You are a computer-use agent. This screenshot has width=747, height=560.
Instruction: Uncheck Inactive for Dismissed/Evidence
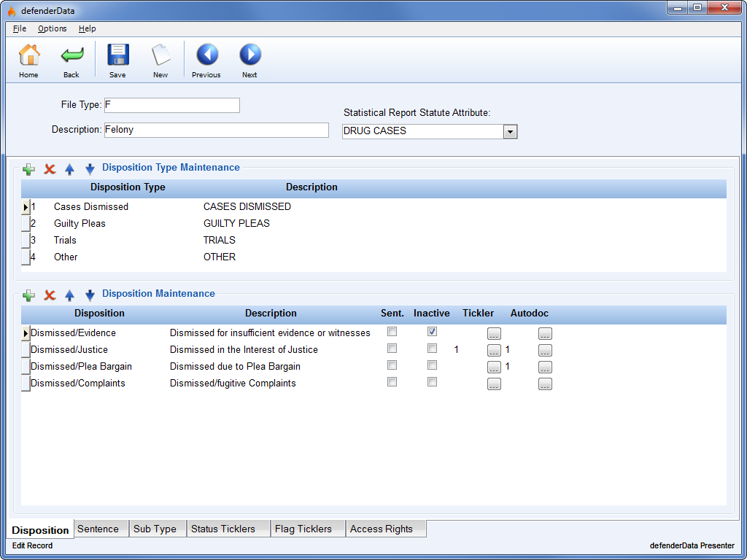[x=432, y=332]
